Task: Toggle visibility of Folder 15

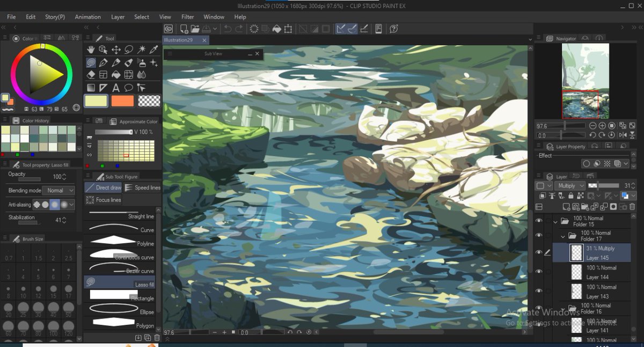Action: pyautogui.click(x=539, y=221)
